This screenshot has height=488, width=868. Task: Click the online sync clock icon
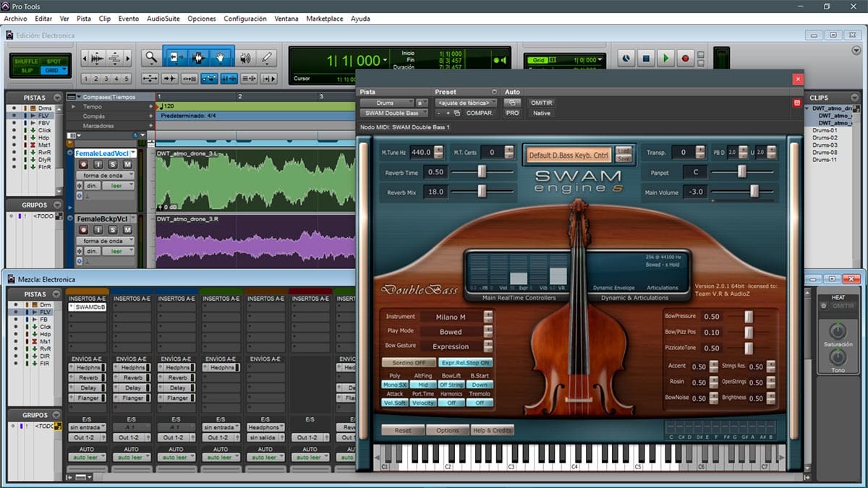pyautogui.click(x=626, y=59)
